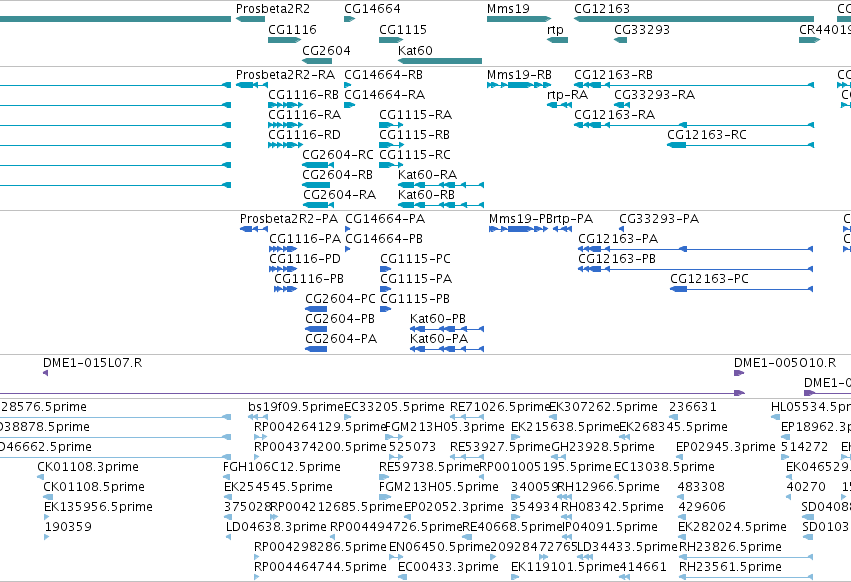Select the Mms19-PB protein label
Image resolution: width=851 pixels, height=582 pixels.
pos(520,219)
